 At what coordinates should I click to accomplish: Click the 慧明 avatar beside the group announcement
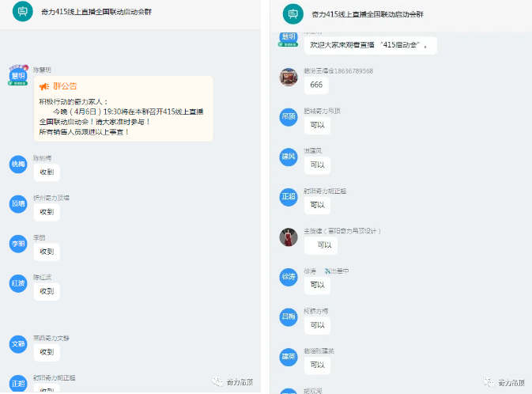[x=18, y=75]
